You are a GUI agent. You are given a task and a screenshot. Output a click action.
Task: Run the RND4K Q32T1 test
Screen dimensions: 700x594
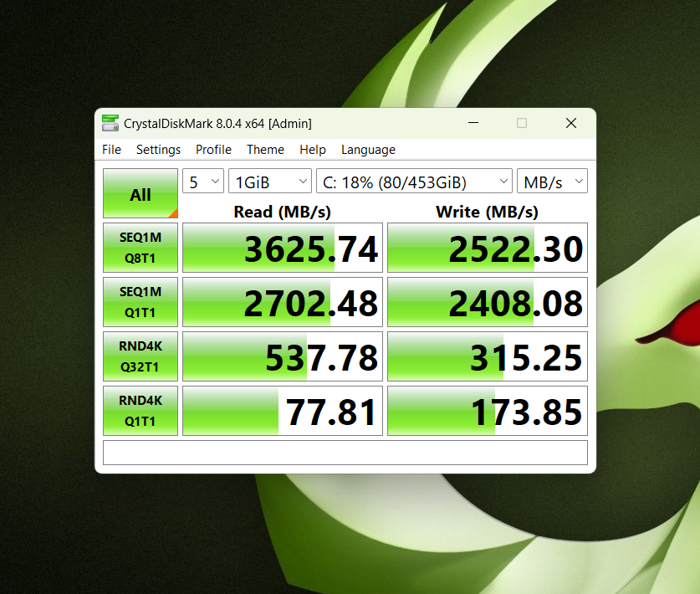click(x=141, y=356)
